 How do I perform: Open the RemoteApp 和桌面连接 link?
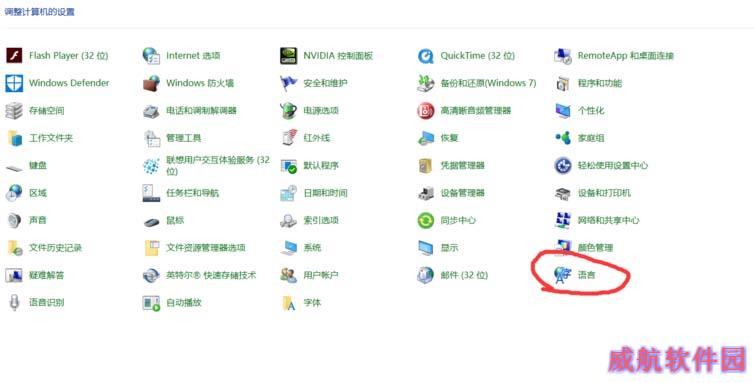coord(626,56)
